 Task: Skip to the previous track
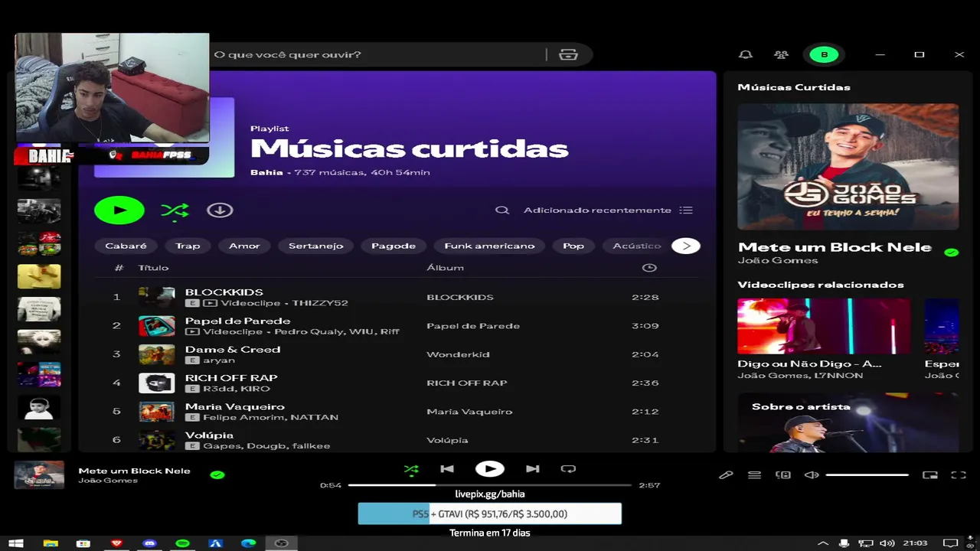coord(447,469)
